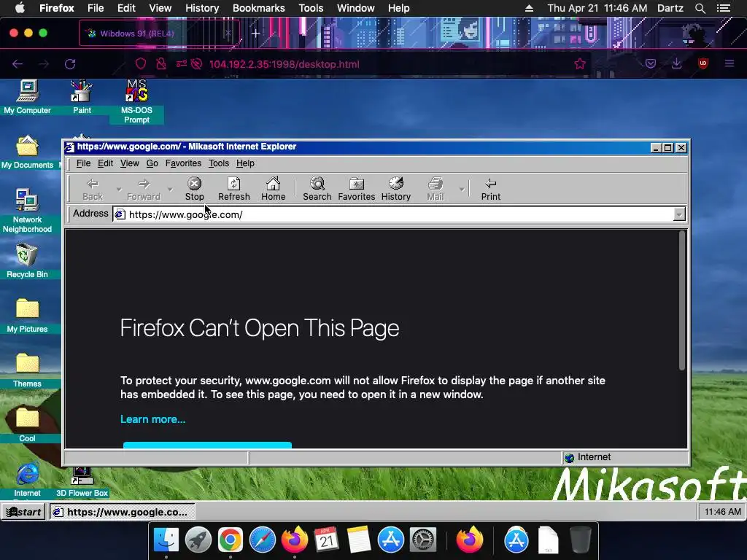Image resolution: width=747 pixels, height=560 pixels.
Task: Open Calendar from the Dock
Action: click(x=327, y=540)
